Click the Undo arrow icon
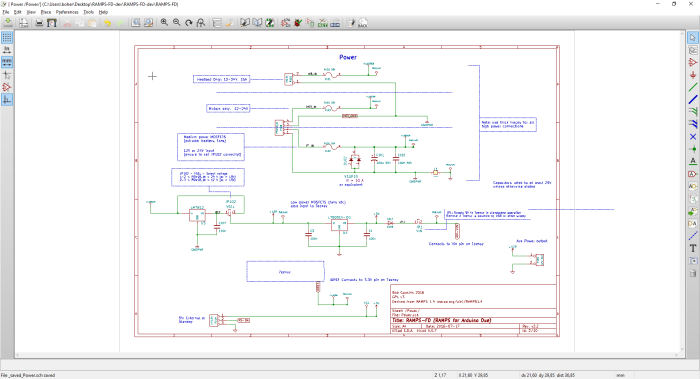700x379 pixels. [x=108, y=23]
